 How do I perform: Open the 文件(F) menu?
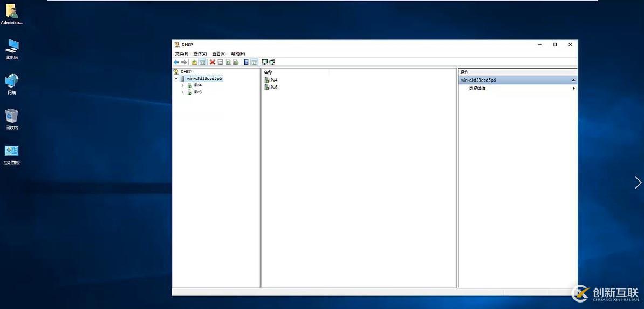(x=182, y=54)
